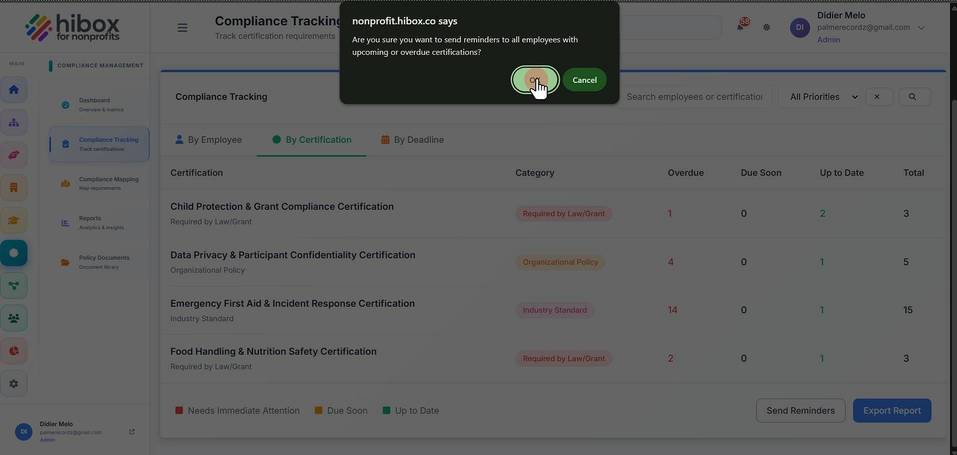Click the DI avatar in sidebar footer
The width and height of the screenshot is (957, 455).
24,431
